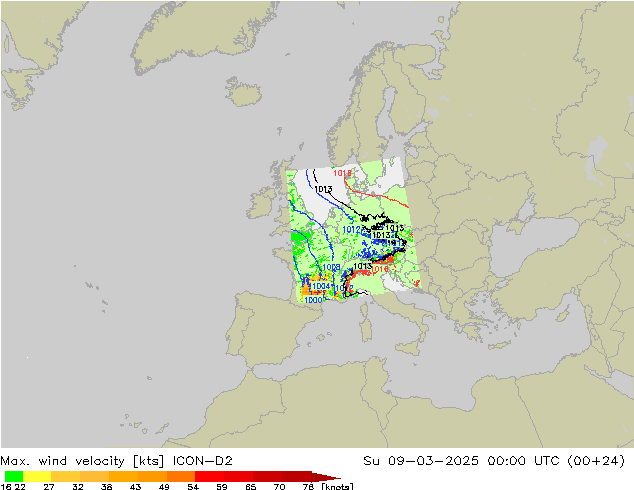Click the green 16-22 knots legend swatch
The image size is (634, 490).
coord(14,476)
